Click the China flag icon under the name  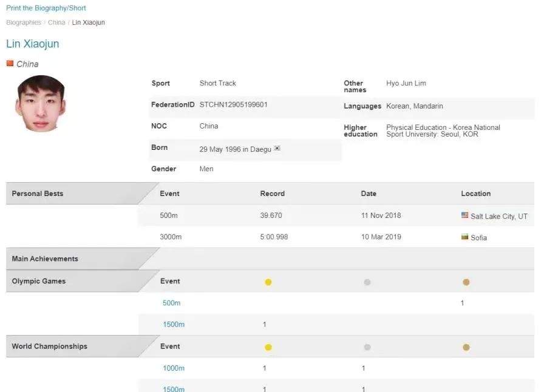pos(10,64)
